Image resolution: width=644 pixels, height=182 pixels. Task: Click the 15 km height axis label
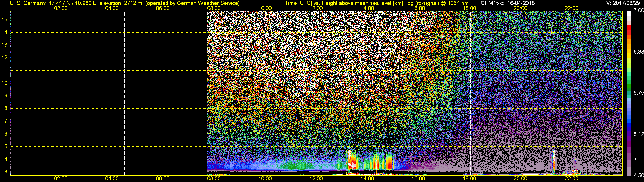[5, 19]
